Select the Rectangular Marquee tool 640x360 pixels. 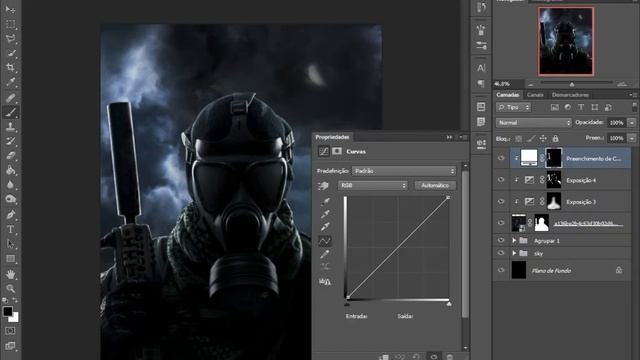pyautogui.click(x=10, y=24)
